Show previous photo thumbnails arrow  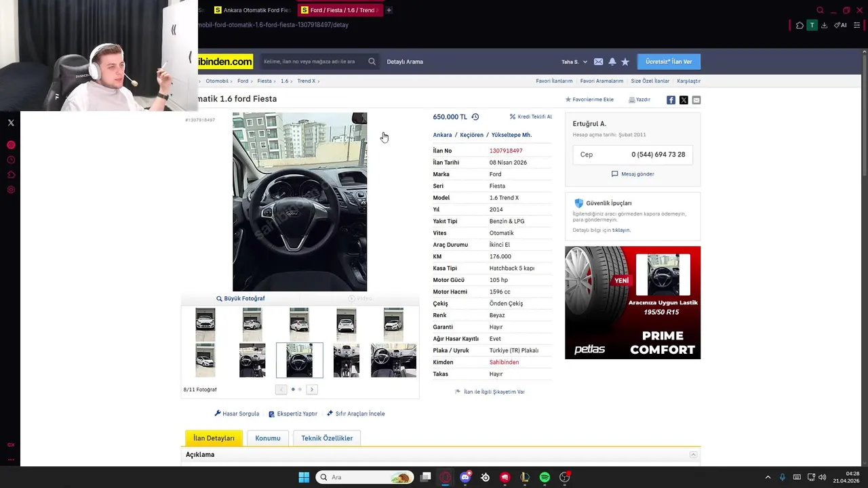click(281, 389)
